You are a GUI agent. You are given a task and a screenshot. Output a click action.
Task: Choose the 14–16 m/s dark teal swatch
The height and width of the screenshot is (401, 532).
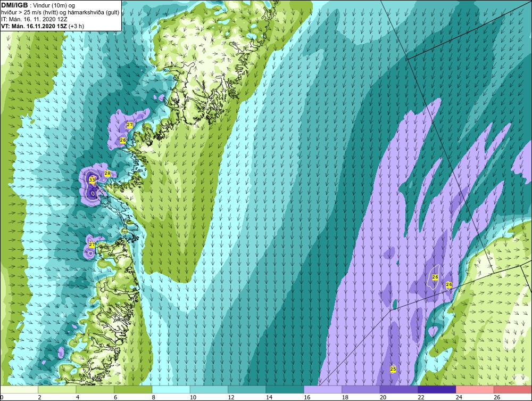285,389
